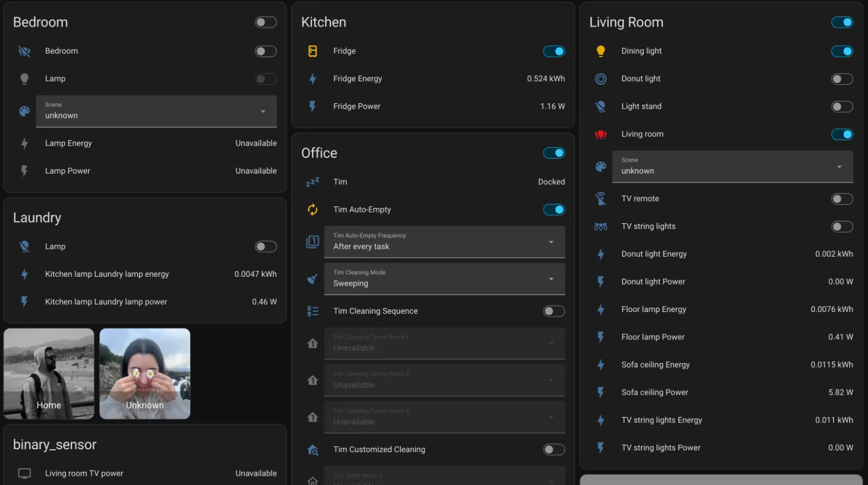Toggle the Dining light switch
The height and width of the screenshot is (485, 868).
pos(842,51)
